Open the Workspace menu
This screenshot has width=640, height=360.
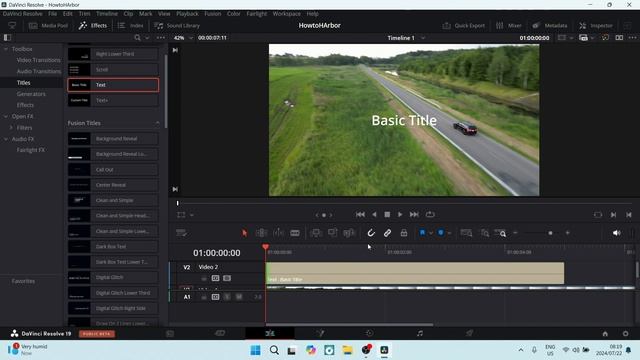[x=287, y=13]
